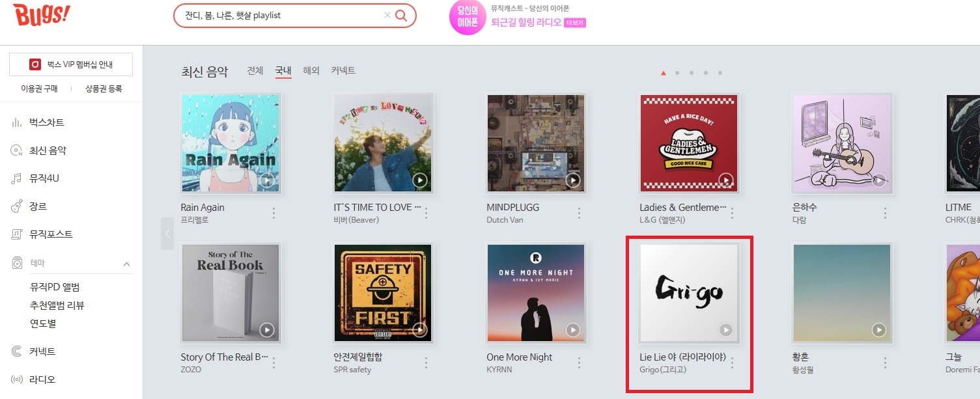Open more options for MINDPLUGG album
This screenshot has width=980, height=399.
[580, 213]
